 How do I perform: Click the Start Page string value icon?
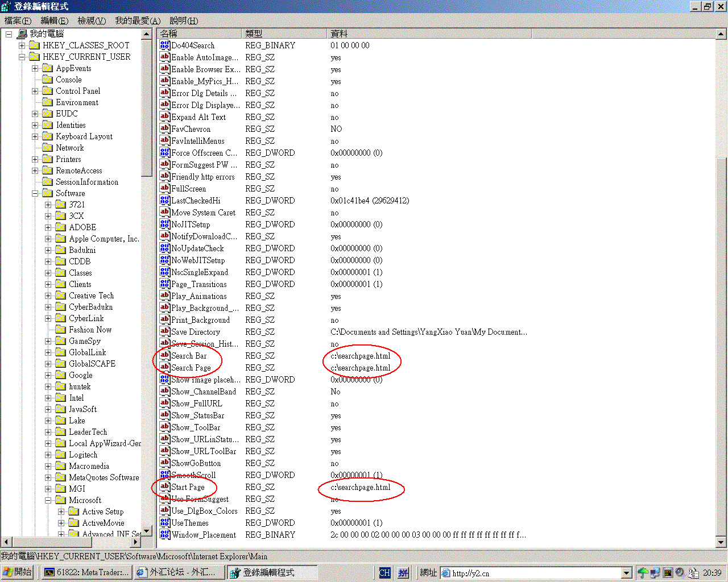pos(165,487)
